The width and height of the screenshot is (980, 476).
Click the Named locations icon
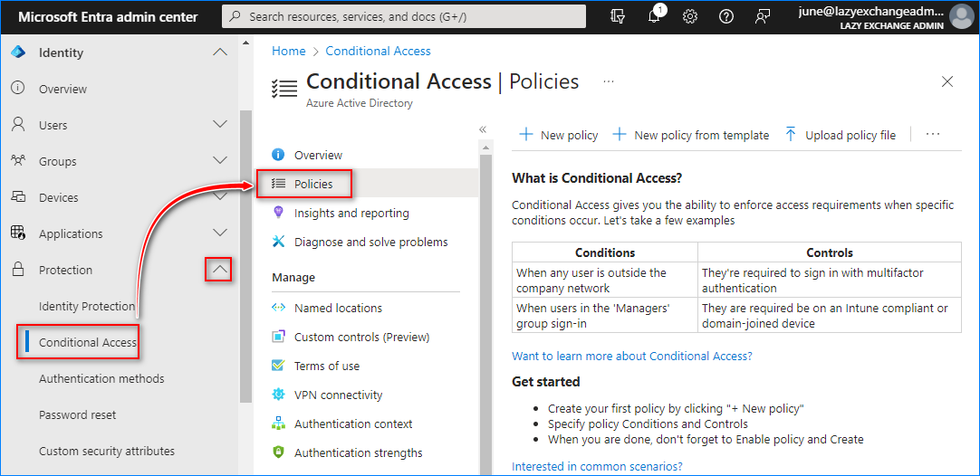tap(278, 308)
